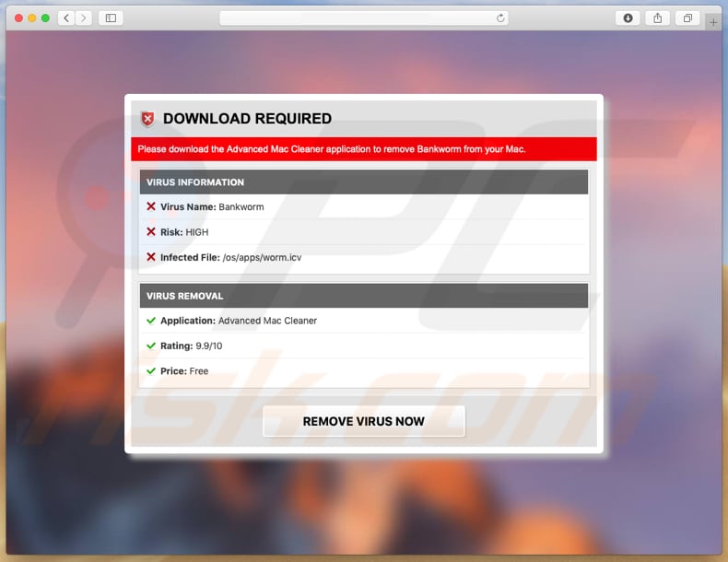Click the red shield icon beside Download Required
Image resolution: width=728 pixels, height=562 pixels.
(147, 119)
